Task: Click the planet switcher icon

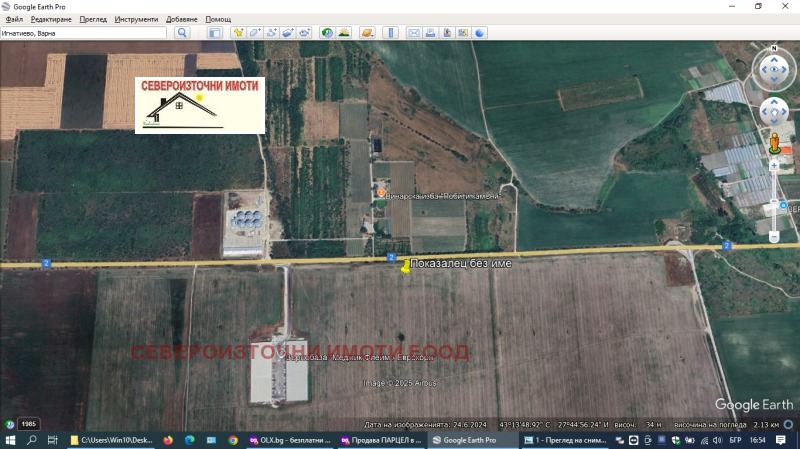Action: coord(367,33)
